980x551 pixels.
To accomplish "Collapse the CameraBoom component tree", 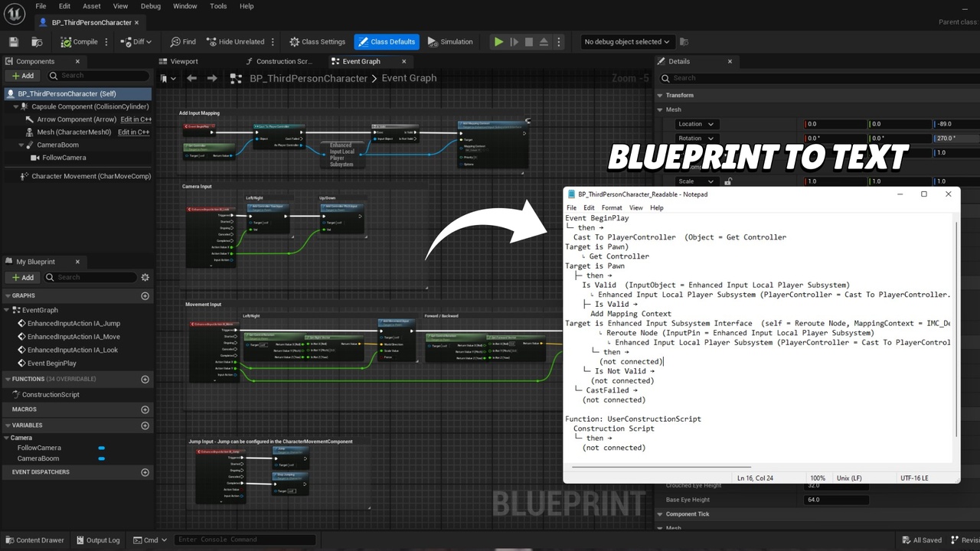I will coord(20,145).
